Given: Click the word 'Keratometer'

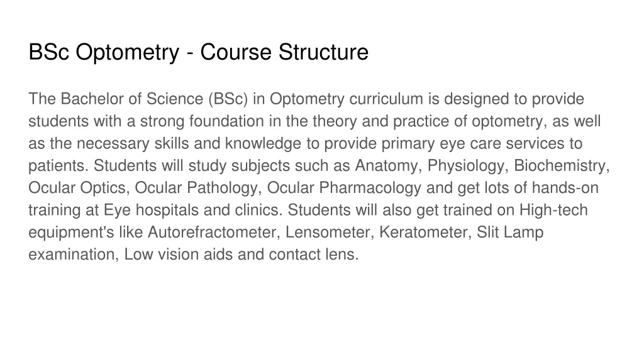Looking at the screenshot, I should [x=423, y=233].
